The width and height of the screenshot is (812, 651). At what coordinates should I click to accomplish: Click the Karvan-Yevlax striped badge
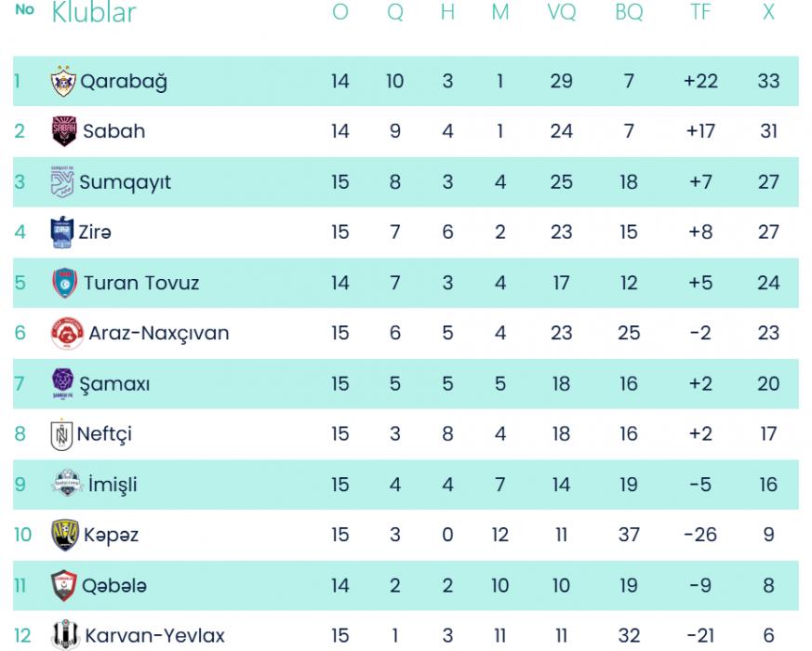65,635
